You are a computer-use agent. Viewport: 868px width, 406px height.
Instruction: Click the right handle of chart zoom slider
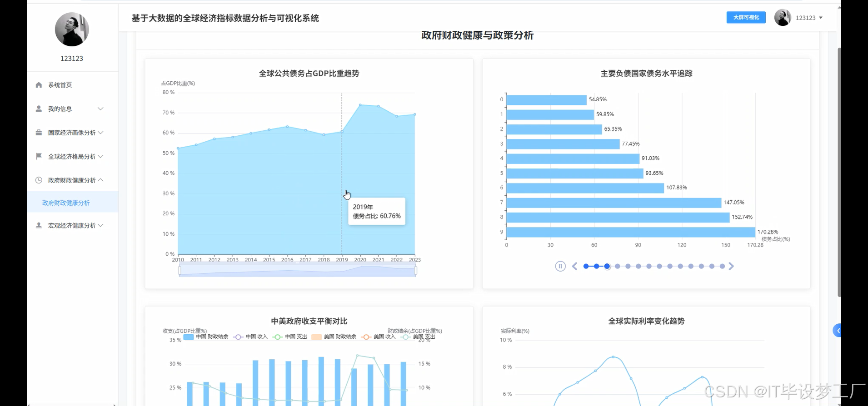pos(416,271)
